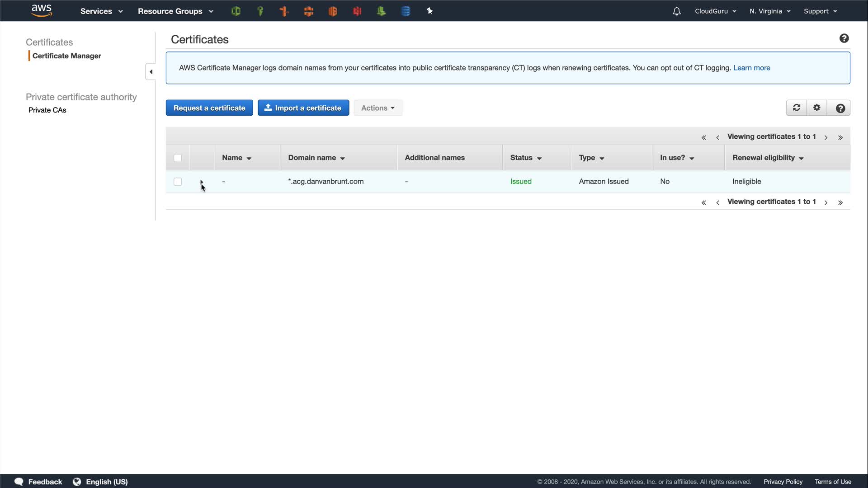The width and height of the screenshot is (868, 488).
Task: Open the N. Virginia region dropdown
Action: [x=769, y=11]
